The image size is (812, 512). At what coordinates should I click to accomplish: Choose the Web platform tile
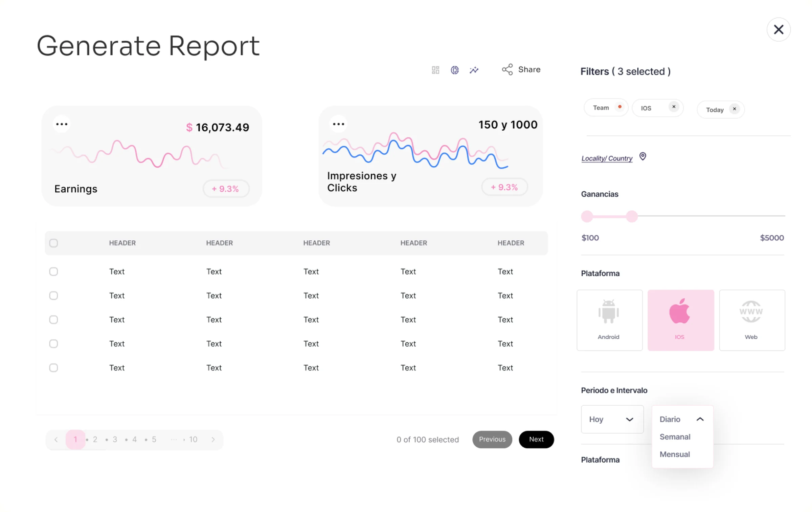point(752,320)
